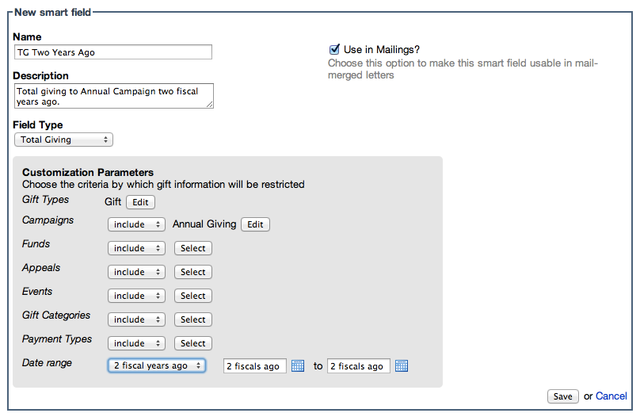Toggle the Use in Mailings checkbox
Viewport: 640px width, 413px height.
334,49
